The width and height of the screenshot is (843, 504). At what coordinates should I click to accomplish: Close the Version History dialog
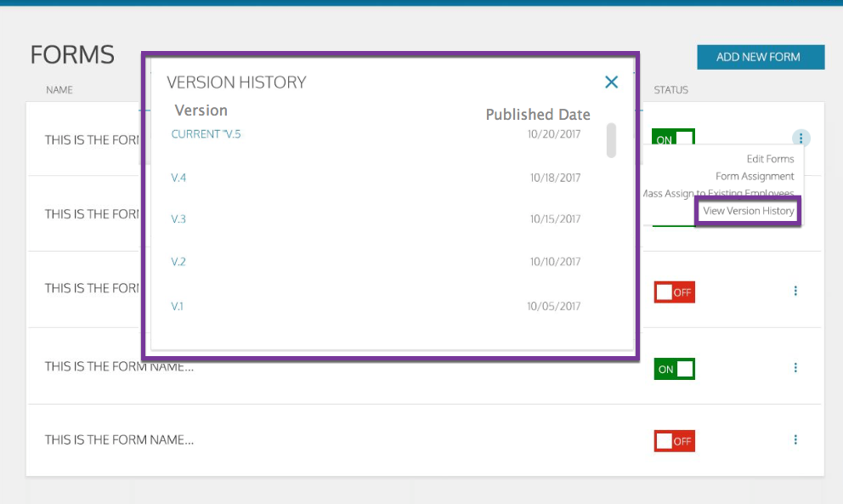[x=611, y=82]
